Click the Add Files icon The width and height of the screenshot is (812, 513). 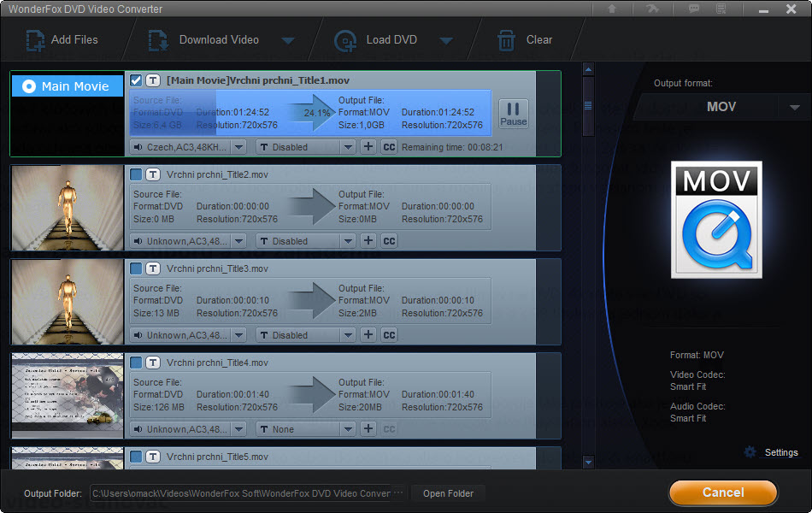(35, 40)
